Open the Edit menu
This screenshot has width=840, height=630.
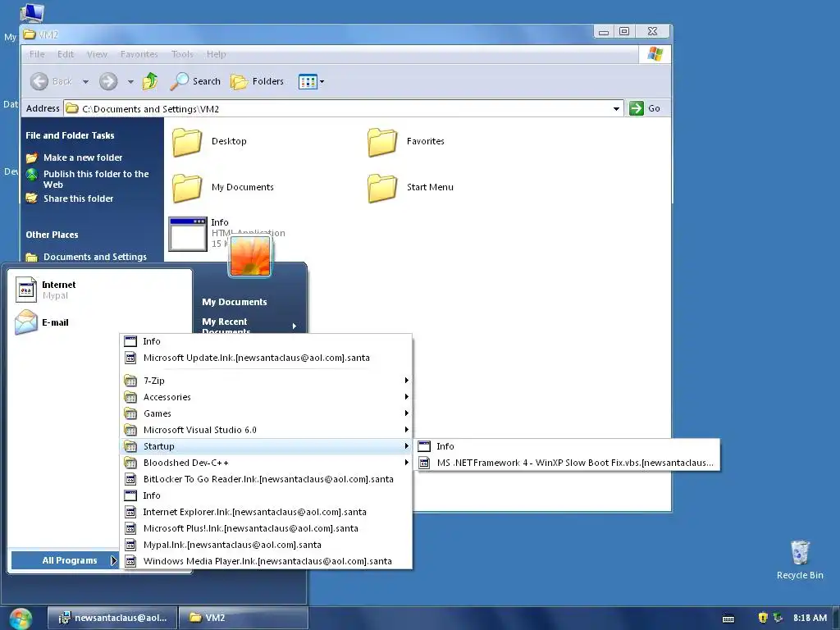(x=66, y=54)
